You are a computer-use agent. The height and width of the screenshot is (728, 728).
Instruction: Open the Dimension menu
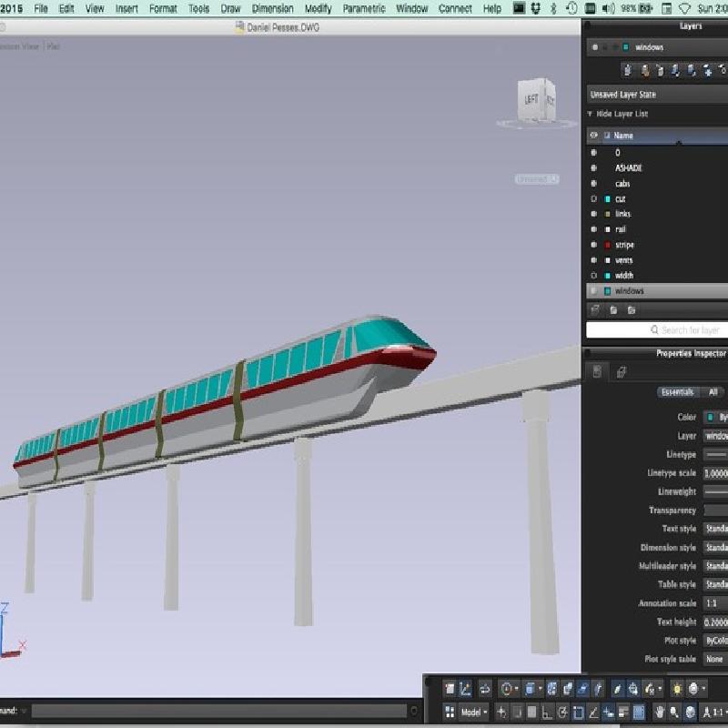pos(272,9)
